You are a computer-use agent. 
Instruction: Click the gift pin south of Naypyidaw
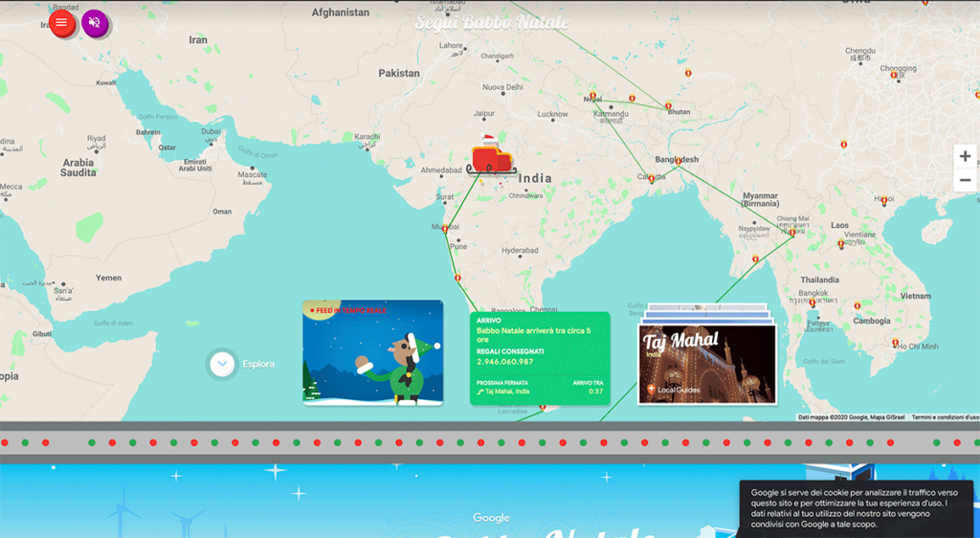click(x=755, y=258)
